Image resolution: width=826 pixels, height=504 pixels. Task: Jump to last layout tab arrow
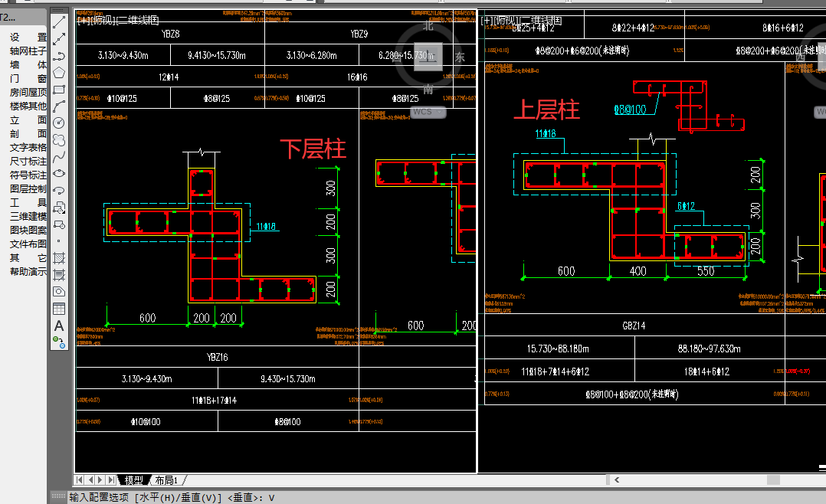click(x=110, y=479)
